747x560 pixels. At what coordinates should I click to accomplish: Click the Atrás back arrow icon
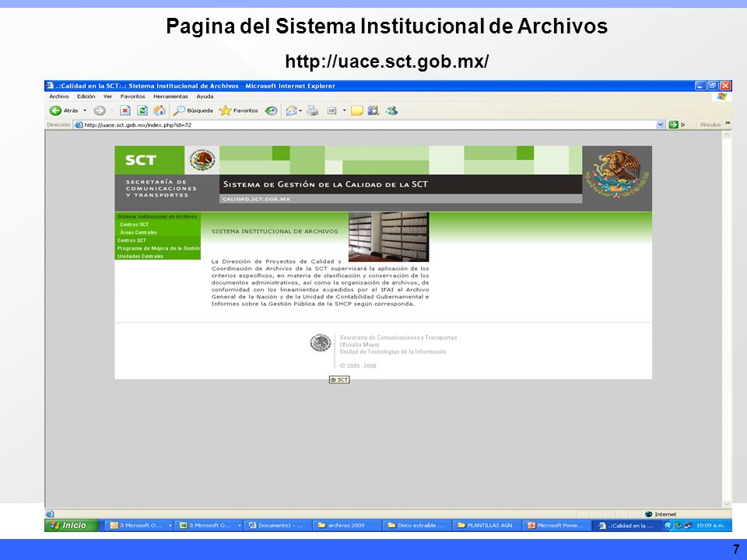[x=55, y=110]
